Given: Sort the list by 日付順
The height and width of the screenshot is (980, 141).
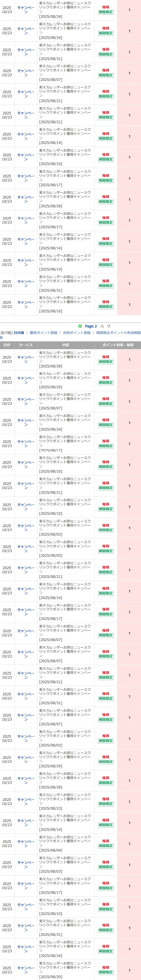Looking at the screenshot, I should (x=19, y=333).
